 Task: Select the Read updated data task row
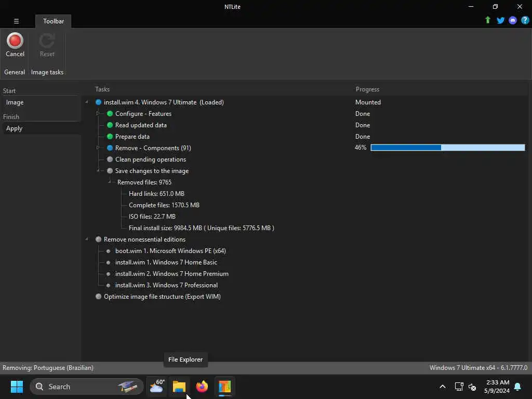pyautogui.click(x=141, y=125)
